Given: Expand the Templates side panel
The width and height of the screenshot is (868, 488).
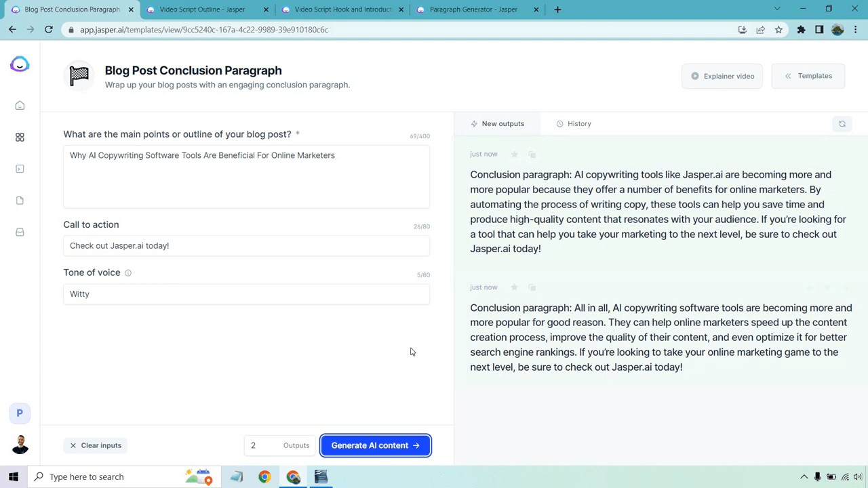Looking at the screenshot, I should coord(808,76).
